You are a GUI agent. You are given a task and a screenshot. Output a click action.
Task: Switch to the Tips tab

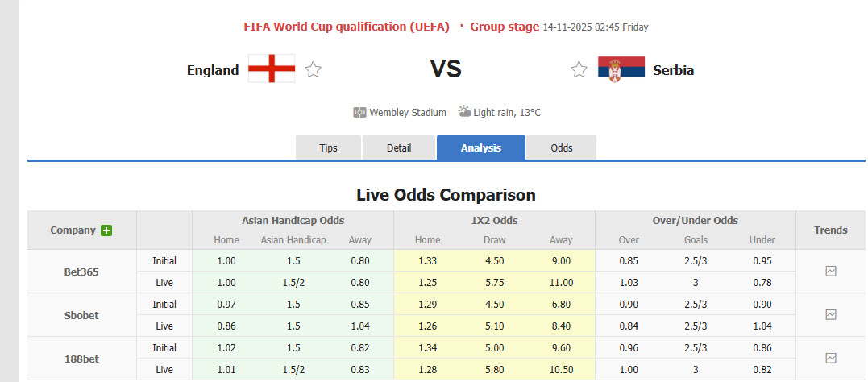[x=329, y=147]
